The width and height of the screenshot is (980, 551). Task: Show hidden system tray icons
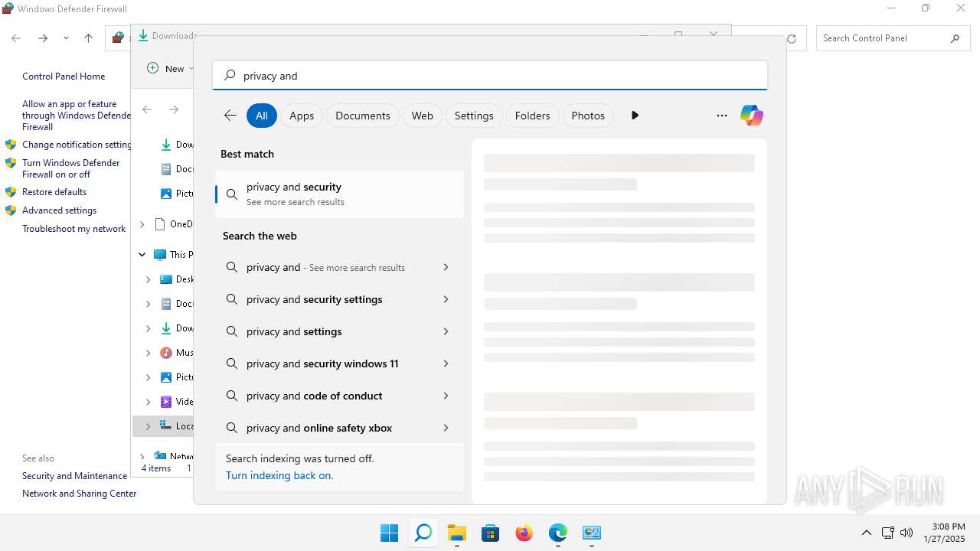(x=866, y=533)
